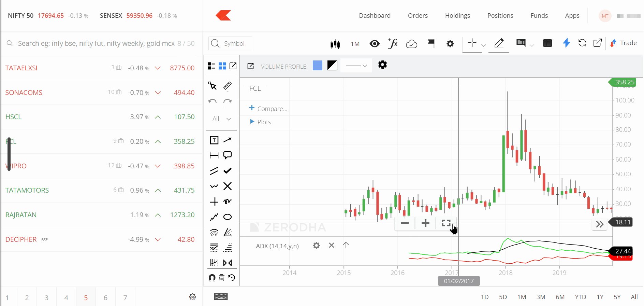
Task: Select the ellipse drawing tool
Action: tap(228, 217)
